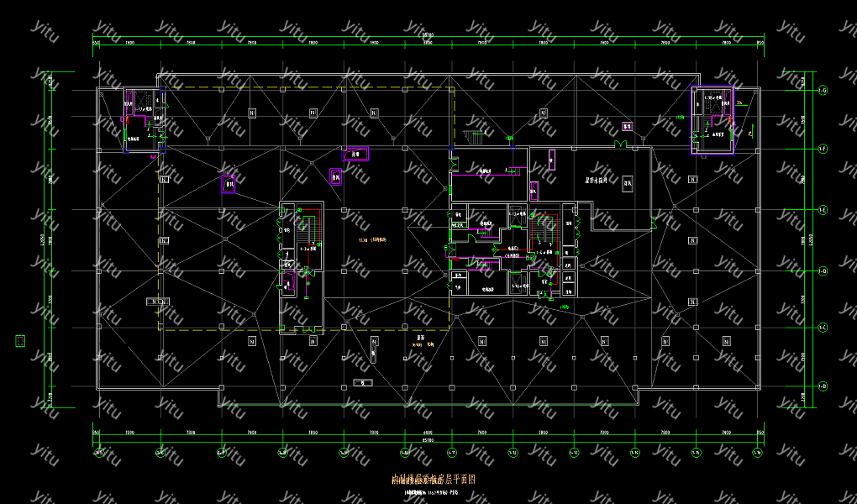Viewport: 857px width, 504px height.
Task: Click the overall dimension text at the top
Action: (427, 34)
